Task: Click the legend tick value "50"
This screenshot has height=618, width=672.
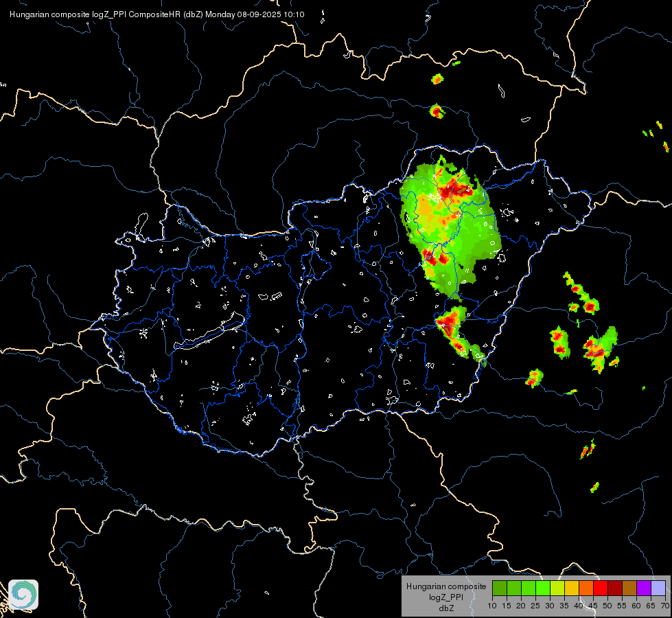Action: click(607, 606)
